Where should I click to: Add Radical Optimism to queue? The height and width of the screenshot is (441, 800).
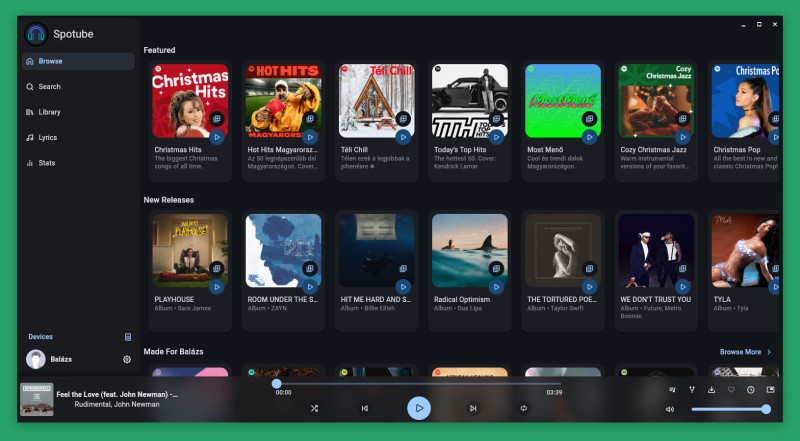click(x=496, y=268)
